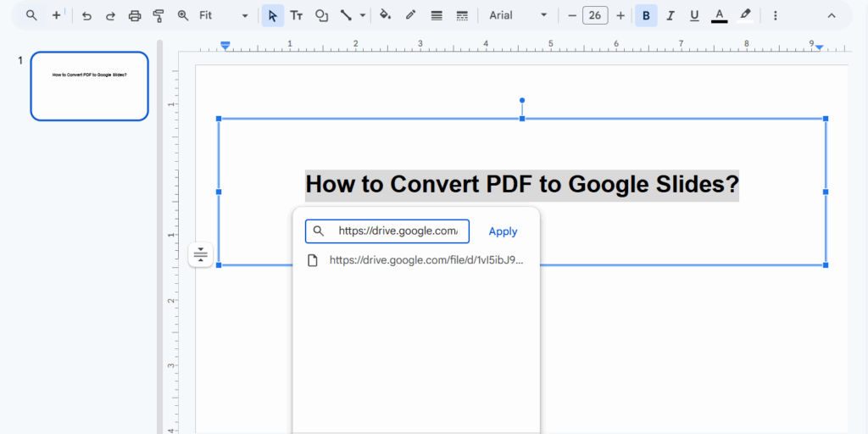Select the Shape tool
The width and height of the screenshot is (868, 434).
click(321, 15)
